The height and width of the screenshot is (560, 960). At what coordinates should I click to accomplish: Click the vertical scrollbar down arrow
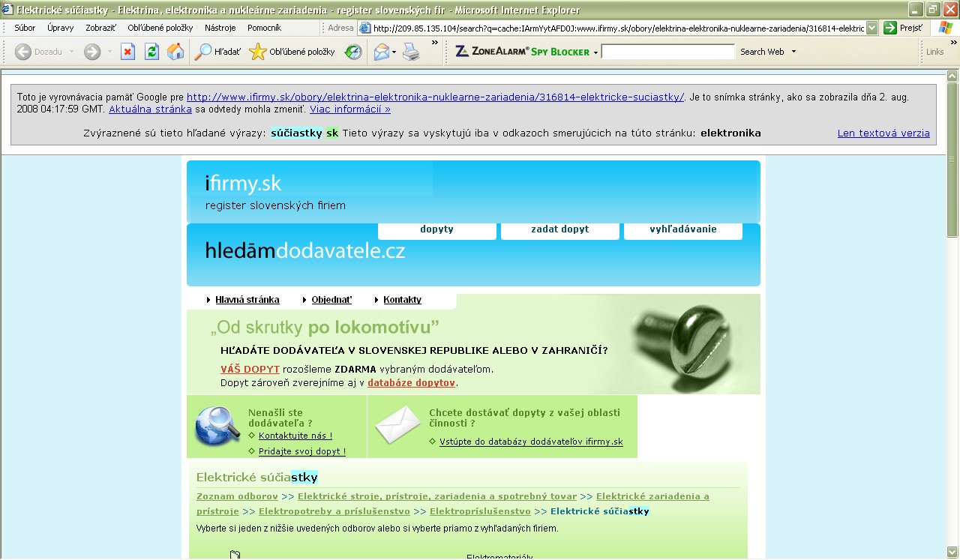point(952,553)
